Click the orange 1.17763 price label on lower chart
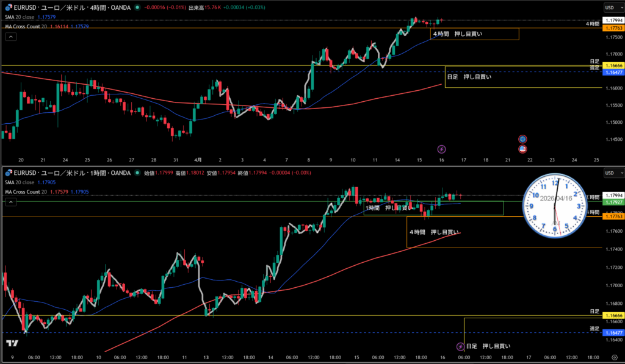 [613, 216]
